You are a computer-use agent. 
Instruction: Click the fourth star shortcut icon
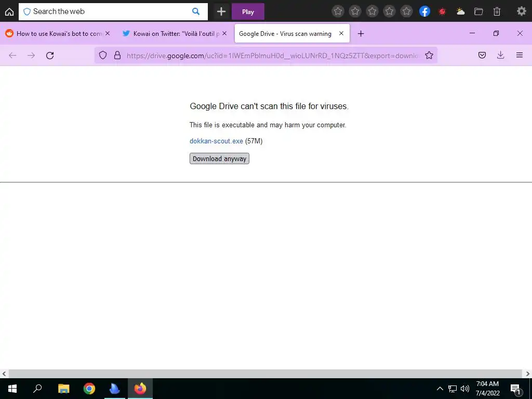pos(389,11)
